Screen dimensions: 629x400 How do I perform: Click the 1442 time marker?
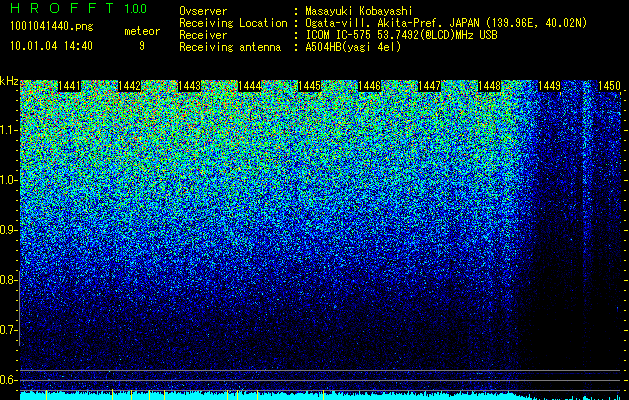(129, 86)
